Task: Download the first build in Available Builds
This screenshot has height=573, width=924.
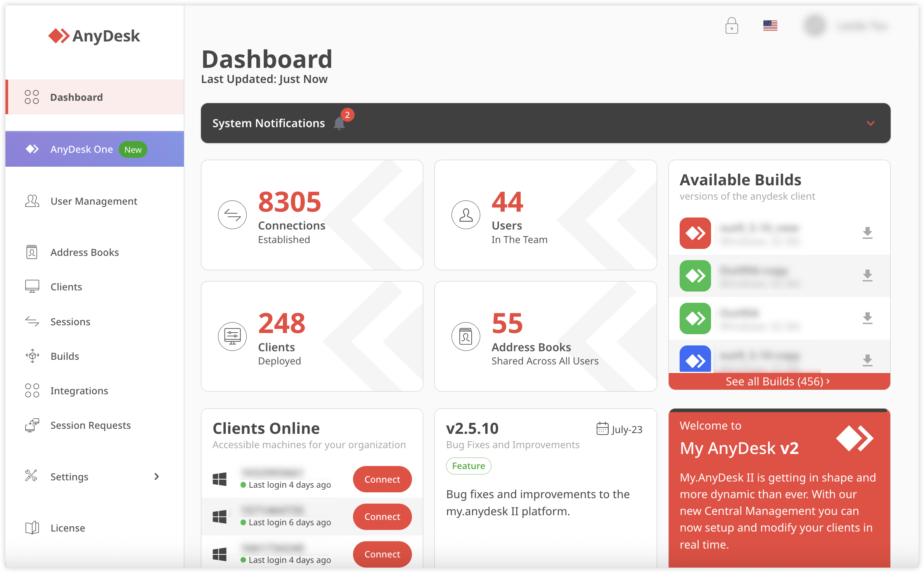Action: tap(868, 233)
